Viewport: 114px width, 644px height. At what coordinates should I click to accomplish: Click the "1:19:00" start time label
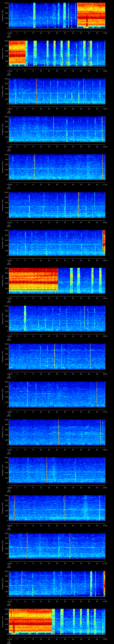pos(9,147)
